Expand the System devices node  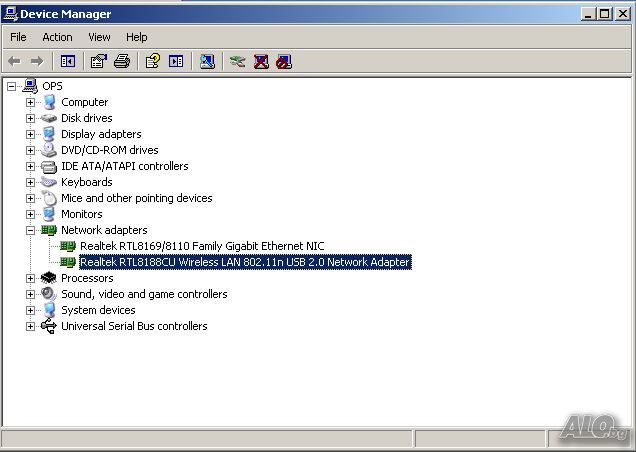[30, 310]
